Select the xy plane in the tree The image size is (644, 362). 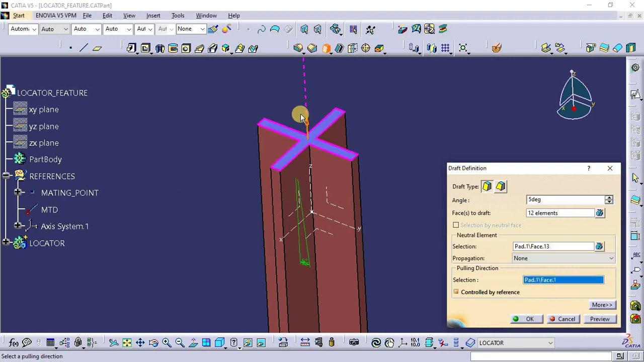click(44, 109)
